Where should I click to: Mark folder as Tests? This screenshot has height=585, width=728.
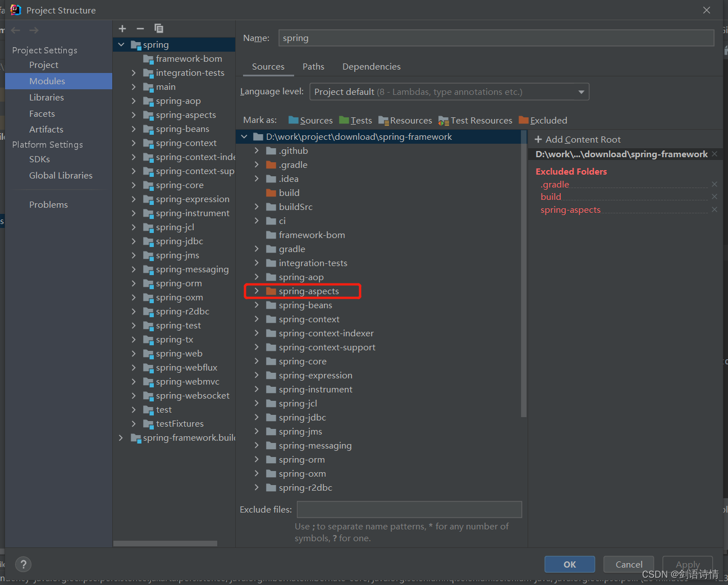click(355, 120)
